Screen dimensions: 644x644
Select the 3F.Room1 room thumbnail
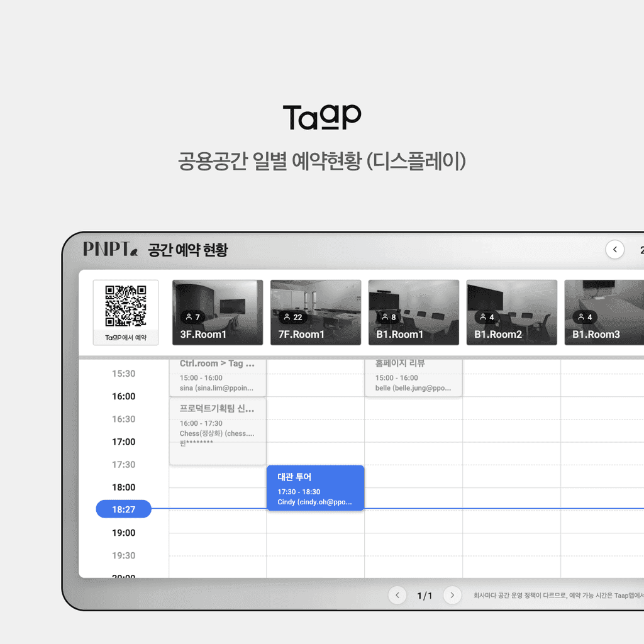pyautogui.click(x=218, y=313)
